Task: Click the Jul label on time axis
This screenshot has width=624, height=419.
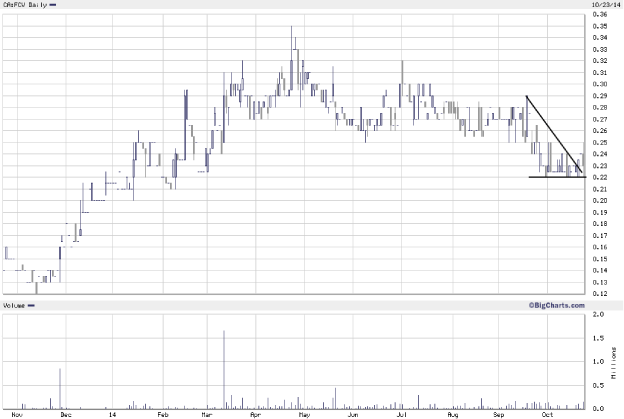Action: pos(401,413)
